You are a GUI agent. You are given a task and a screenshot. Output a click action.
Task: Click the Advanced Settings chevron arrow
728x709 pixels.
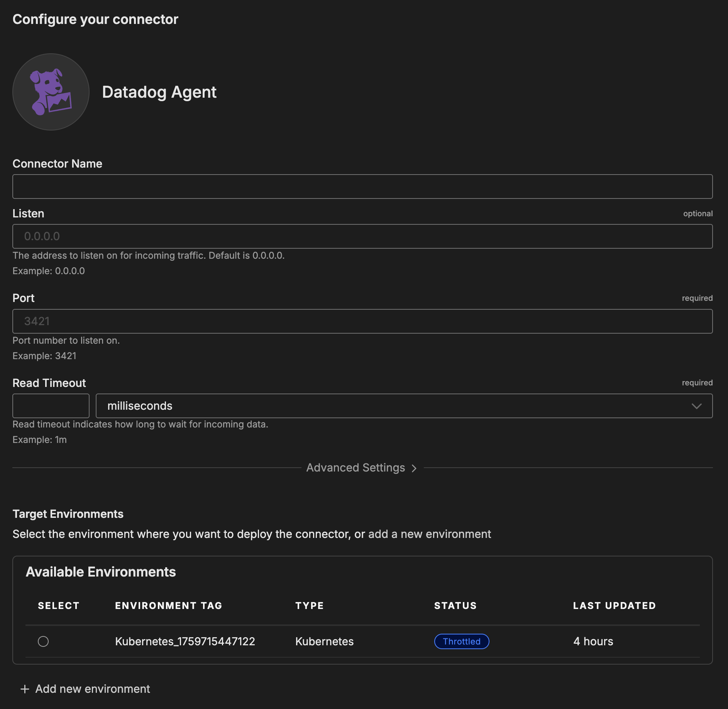414,468
